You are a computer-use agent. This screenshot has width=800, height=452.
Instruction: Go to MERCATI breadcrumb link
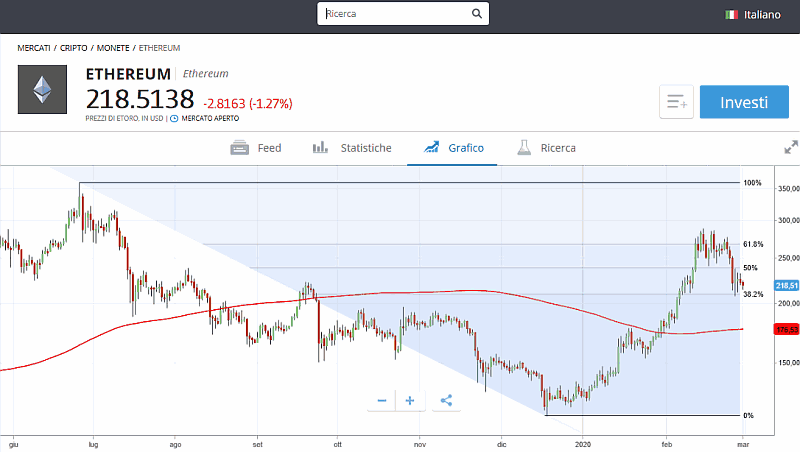point(34,47)
